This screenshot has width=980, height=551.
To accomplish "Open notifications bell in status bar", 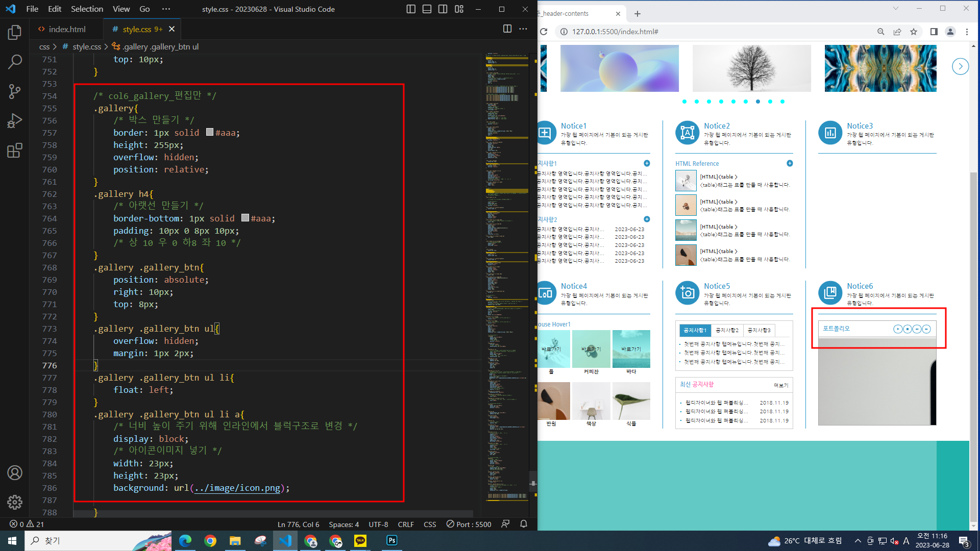I will point(523,524).
